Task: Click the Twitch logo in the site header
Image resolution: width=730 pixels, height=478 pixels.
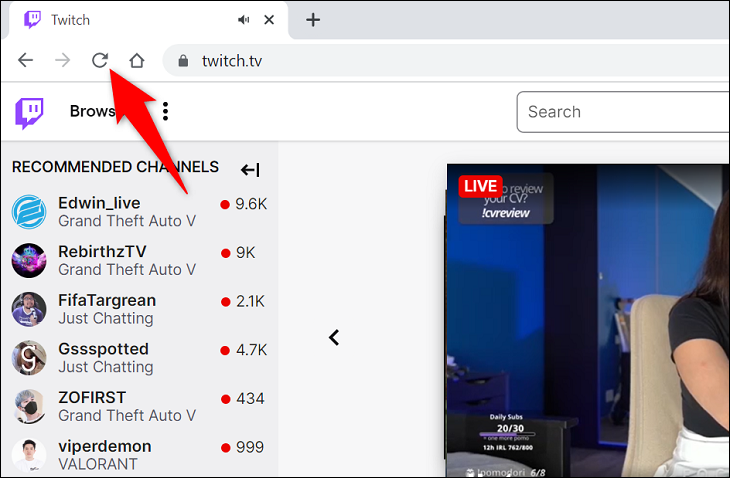Action: click(29, 113)
